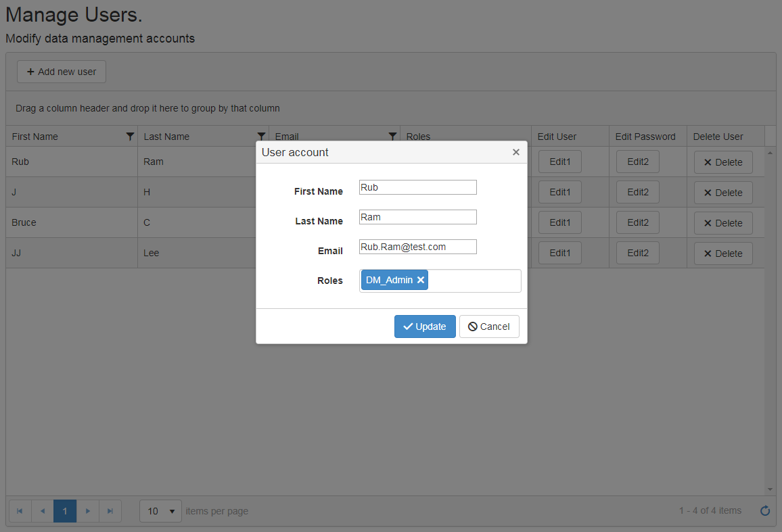Go to the next page
782x532 pixels.
click(88, 511)
